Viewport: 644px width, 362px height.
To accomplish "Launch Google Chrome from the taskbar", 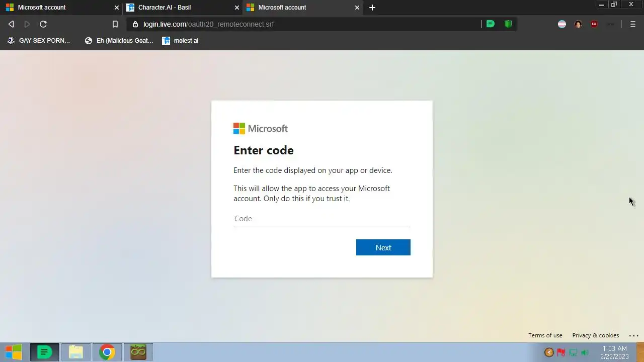I will tap(107, 352).
